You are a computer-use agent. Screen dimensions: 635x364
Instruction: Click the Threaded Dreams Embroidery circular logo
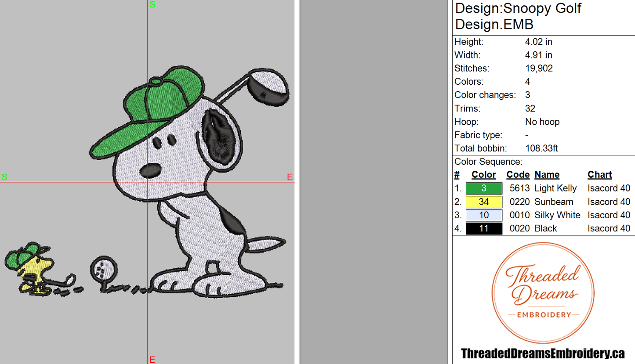[x=544, y=294]
